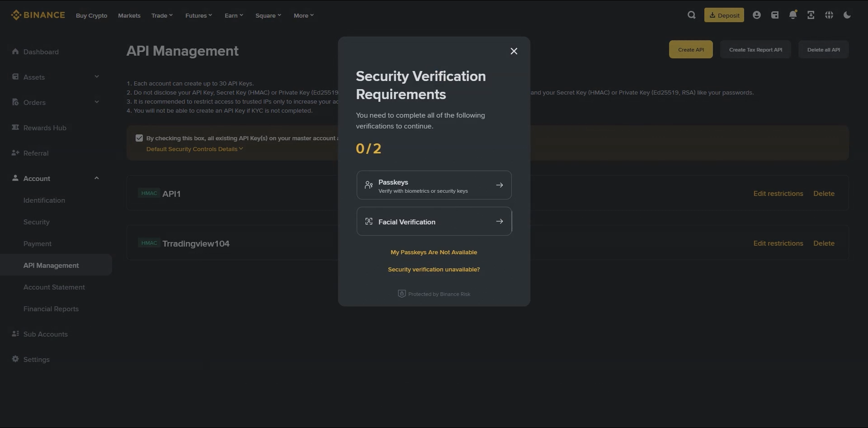Expand Default Security Controls Details
868x428 pixels.
click(195, 149)
